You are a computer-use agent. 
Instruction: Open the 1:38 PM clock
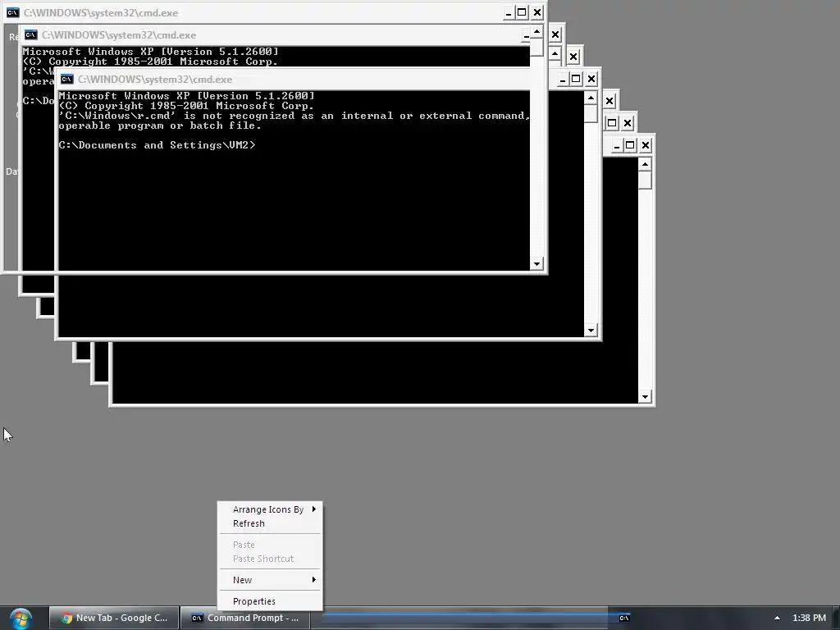tap(809, 619)
